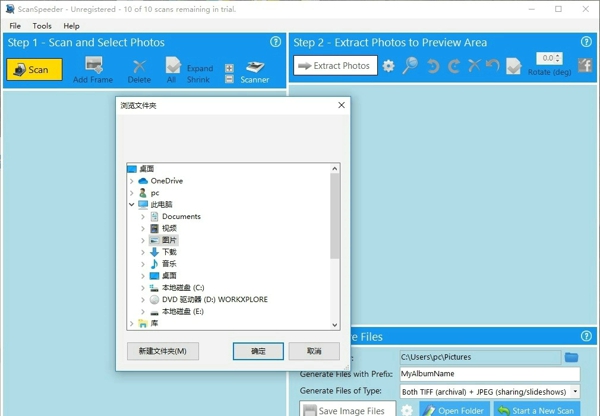Expand the Documents folder node
600x416 pixels.
tap(143, 217)
